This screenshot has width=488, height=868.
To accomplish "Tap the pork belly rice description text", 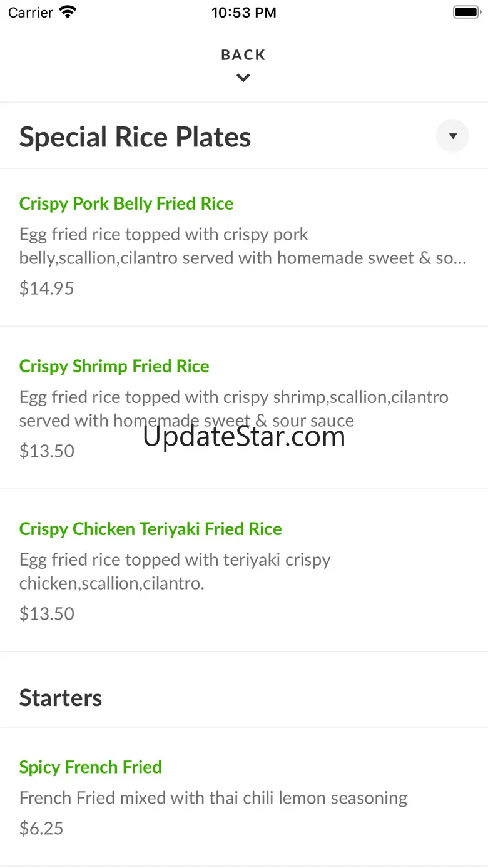I will point(242,246).
